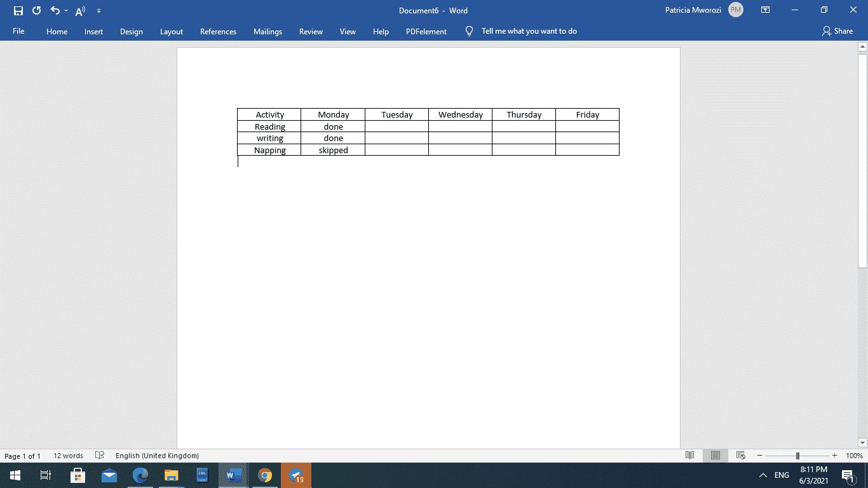Switch to the Review tab
868x488 pixels.
point(311,31)
